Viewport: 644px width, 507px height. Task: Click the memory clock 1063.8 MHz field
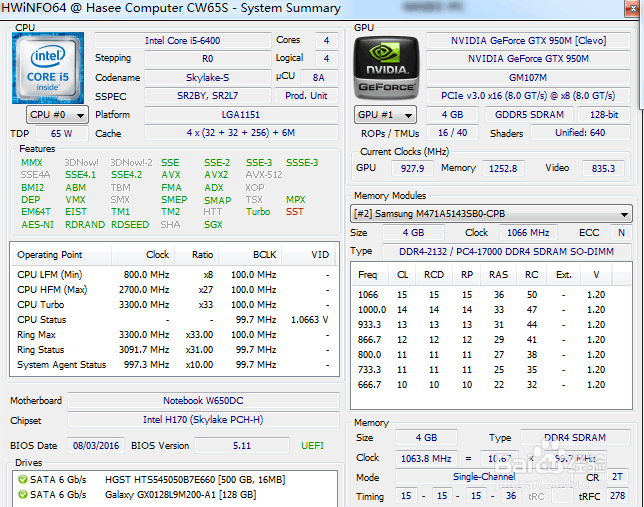tap(426, 459)
